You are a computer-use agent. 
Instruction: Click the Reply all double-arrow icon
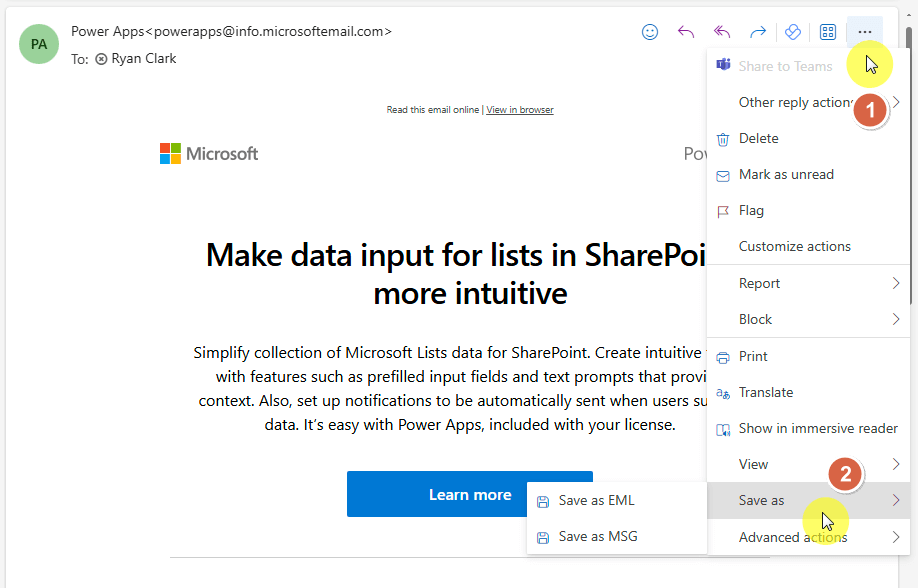point(722,32)
